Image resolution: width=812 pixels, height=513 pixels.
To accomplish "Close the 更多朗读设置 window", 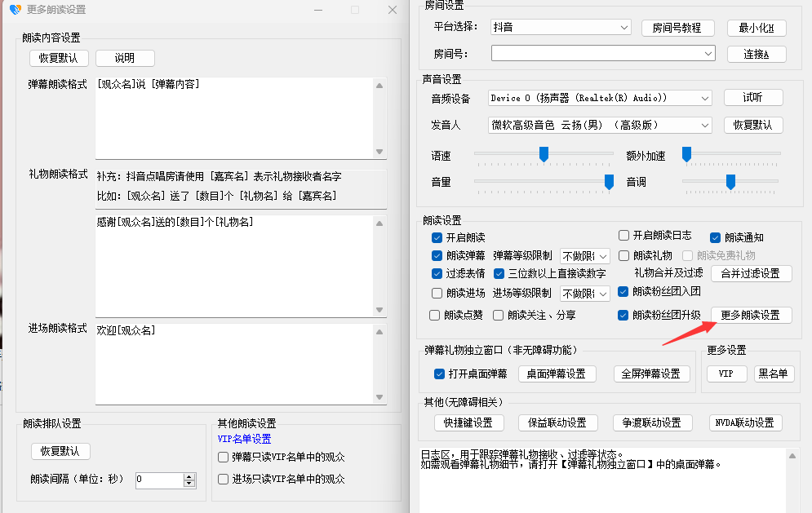I will pyautogui.click(x=393, y=10).
